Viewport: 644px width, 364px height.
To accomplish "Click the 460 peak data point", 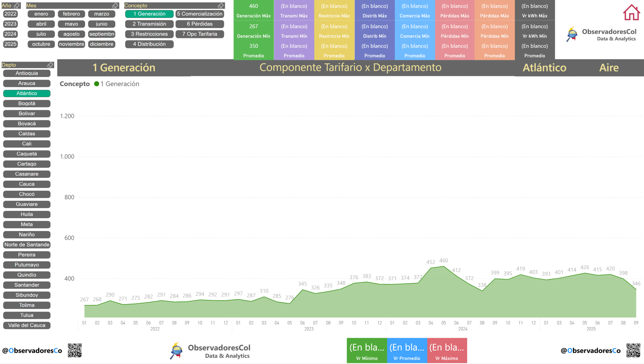I will click(444, 266).
